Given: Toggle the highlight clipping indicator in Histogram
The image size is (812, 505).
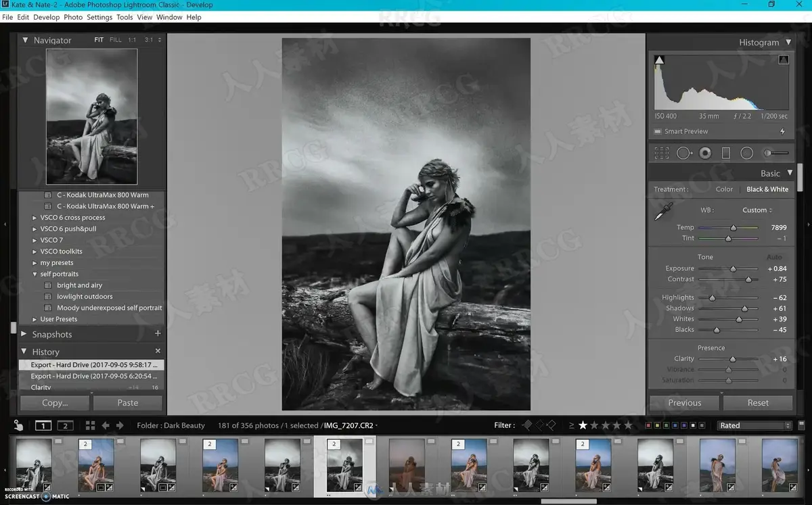Looking at the screenshot, I should 784,60.
